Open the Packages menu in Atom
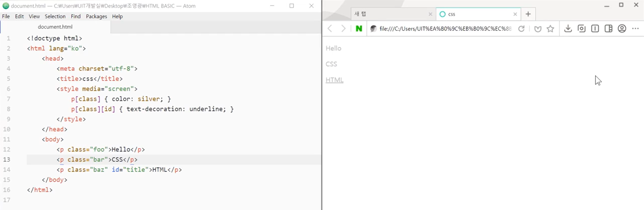 (96, 17)
